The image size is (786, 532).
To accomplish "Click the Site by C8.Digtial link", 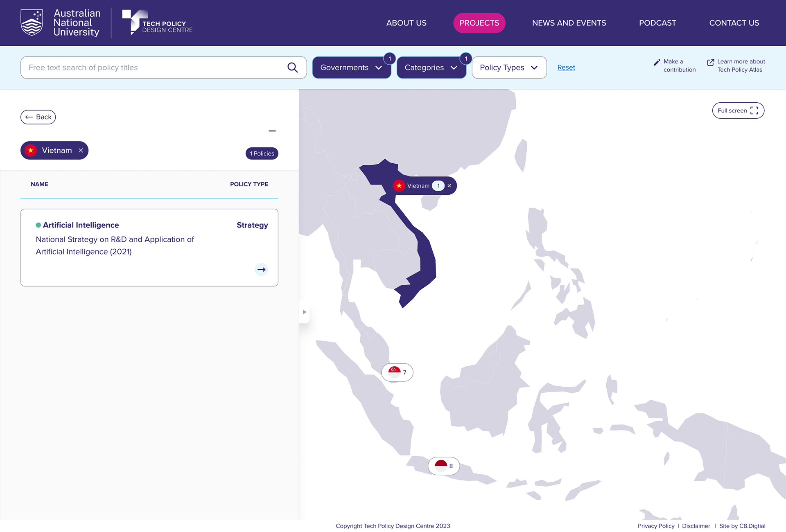I will click(x=742, y=526).
